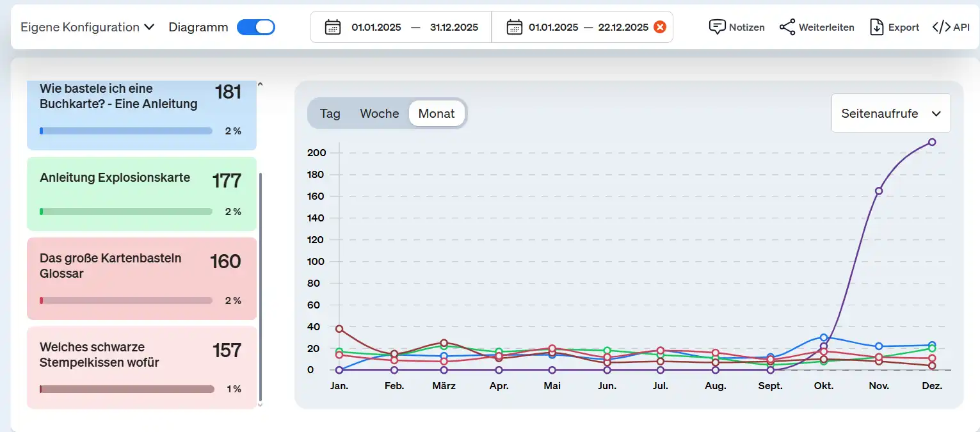Open the Eigene Konfiguration dropdown
Viewport: 980px width, 432px height.
[88, 27]
